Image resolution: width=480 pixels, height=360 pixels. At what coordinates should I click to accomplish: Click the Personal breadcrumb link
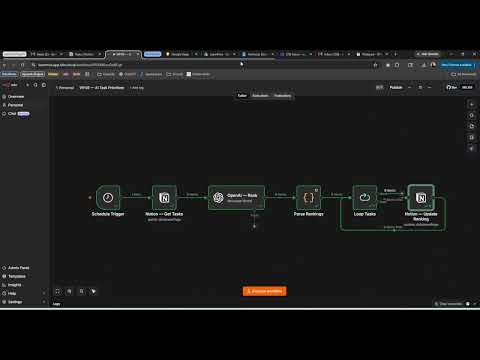click(66, 88)
